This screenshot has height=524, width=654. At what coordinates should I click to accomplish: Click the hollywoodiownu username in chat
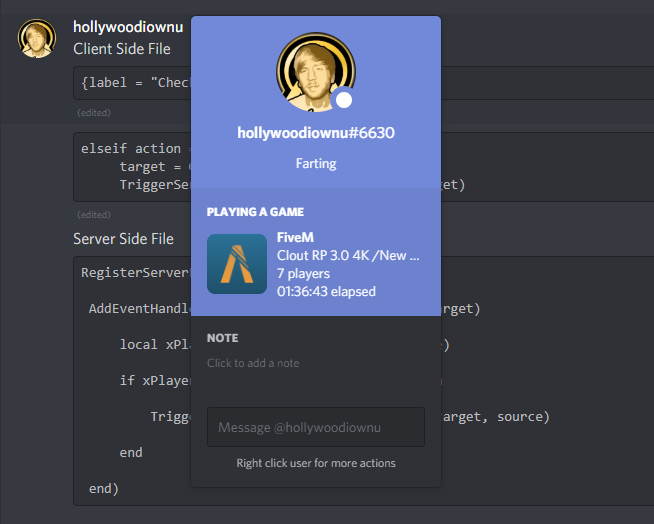pos(128,27)
